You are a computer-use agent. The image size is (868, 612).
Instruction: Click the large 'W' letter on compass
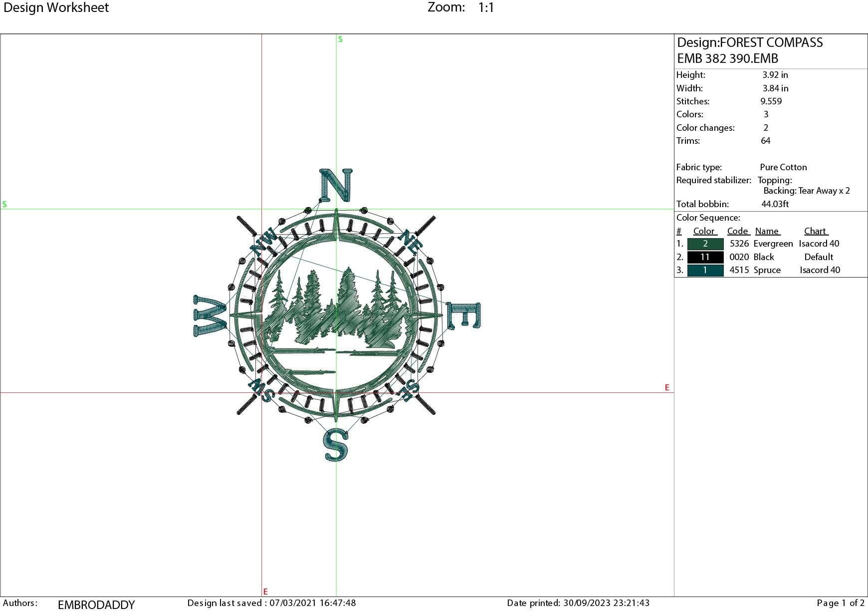coord(211,315)
